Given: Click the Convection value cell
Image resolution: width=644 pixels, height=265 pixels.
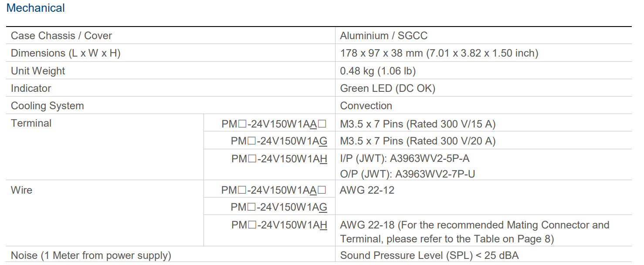Looking at the screenshot, I should [366, 106].
